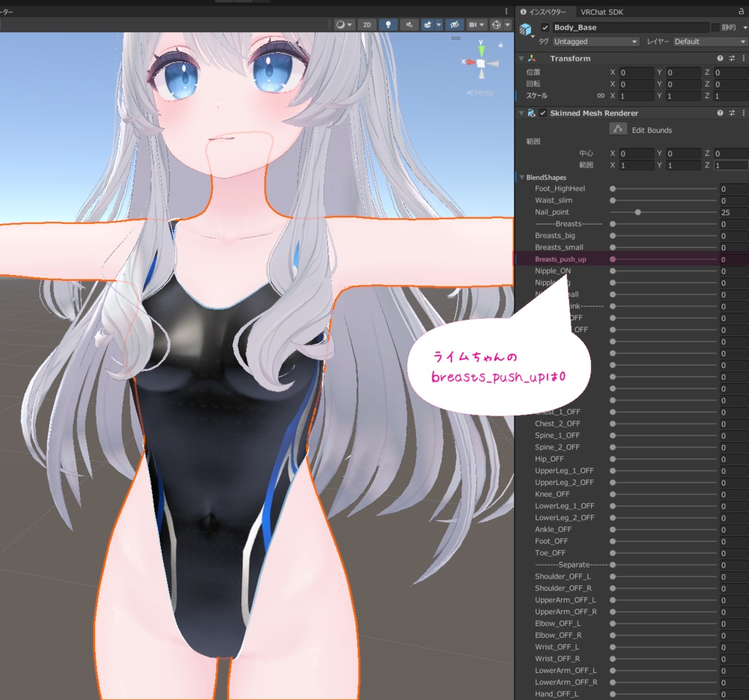Click the Toe_OFF value field
749x700 pixels.
click(734, 553)
